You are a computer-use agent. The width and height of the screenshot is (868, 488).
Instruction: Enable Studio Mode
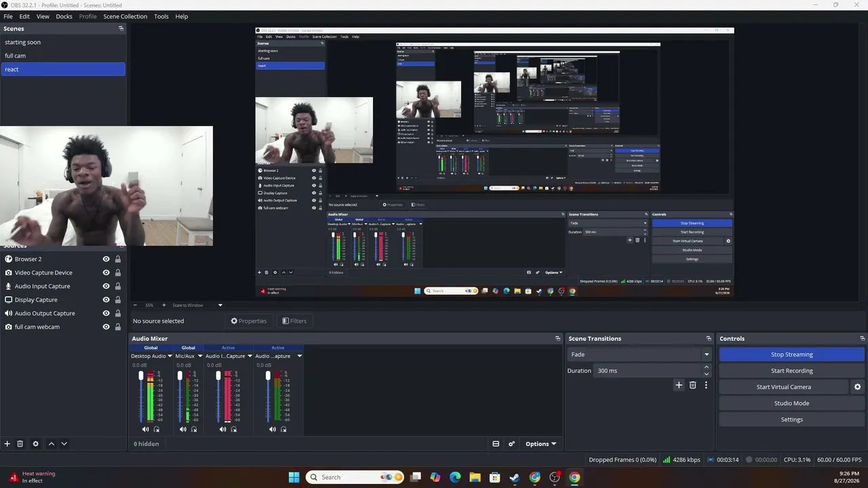[791, 403]
